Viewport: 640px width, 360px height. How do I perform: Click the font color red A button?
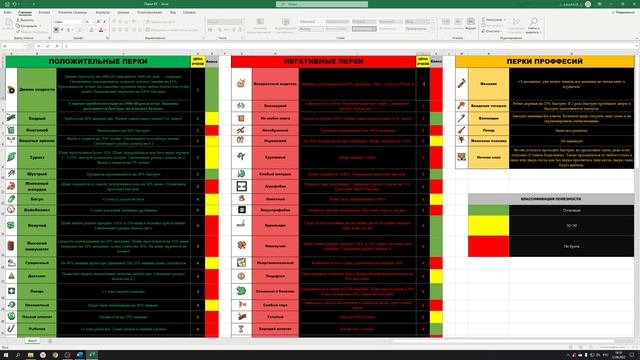coord(101,30)
